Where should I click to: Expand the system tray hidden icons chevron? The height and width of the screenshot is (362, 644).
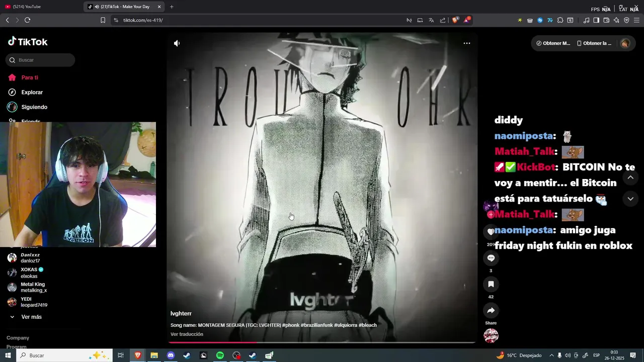[551, 355]
